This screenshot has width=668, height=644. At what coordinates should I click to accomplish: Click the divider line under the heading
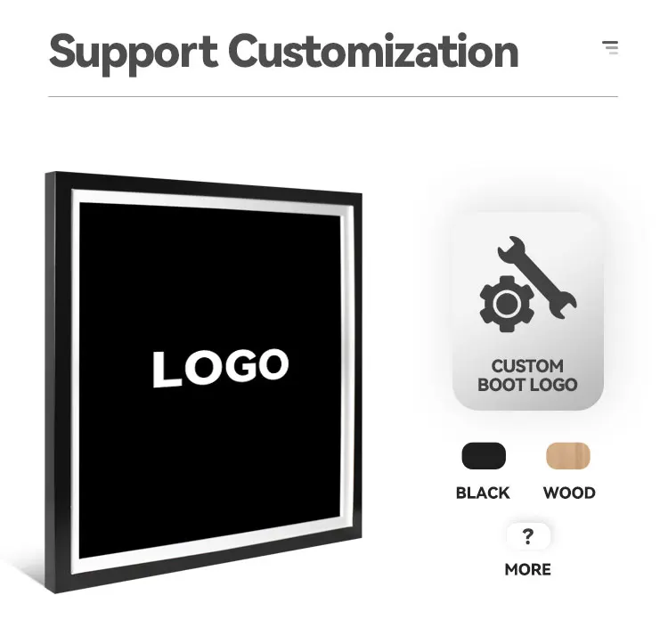[333, 97]
